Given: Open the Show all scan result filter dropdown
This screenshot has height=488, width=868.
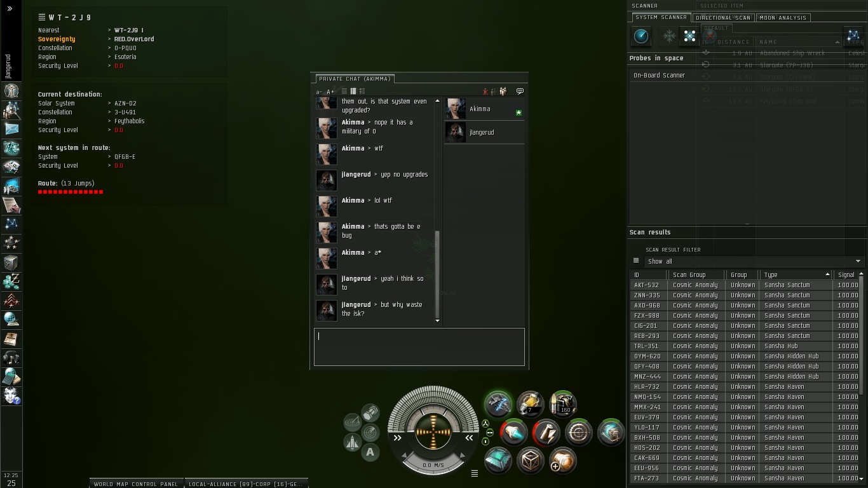Looking at the screenshot, I should click(754, 261).
